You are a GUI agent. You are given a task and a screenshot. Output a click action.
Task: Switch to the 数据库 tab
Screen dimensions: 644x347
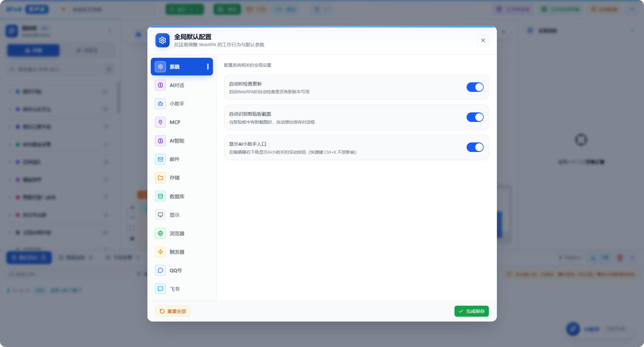click(x=182, y=196)
